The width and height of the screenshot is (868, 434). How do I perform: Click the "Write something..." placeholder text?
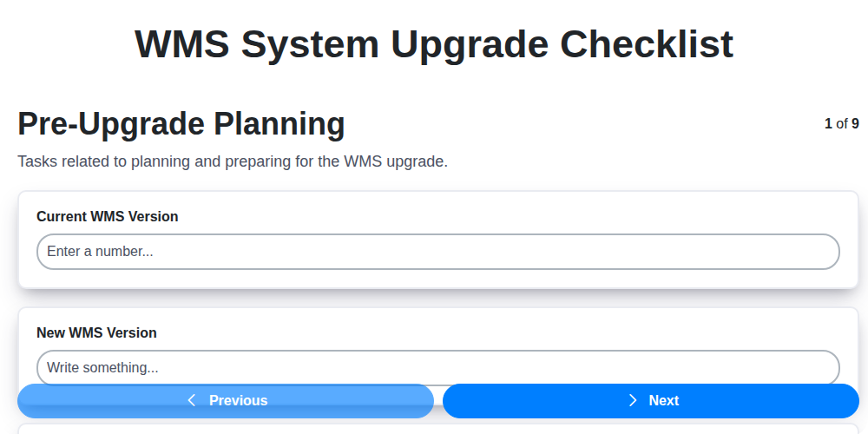point(102,367)
